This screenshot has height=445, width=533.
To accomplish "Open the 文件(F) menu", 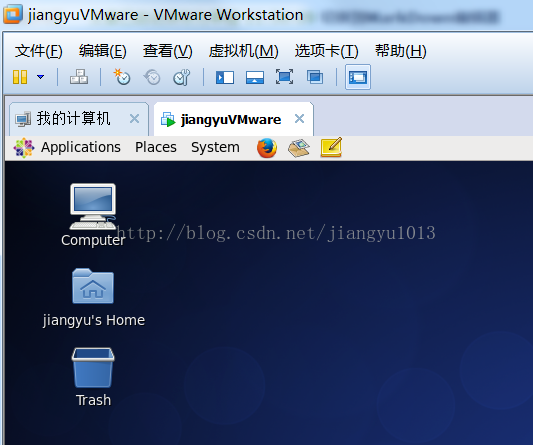I will point(38,51).
